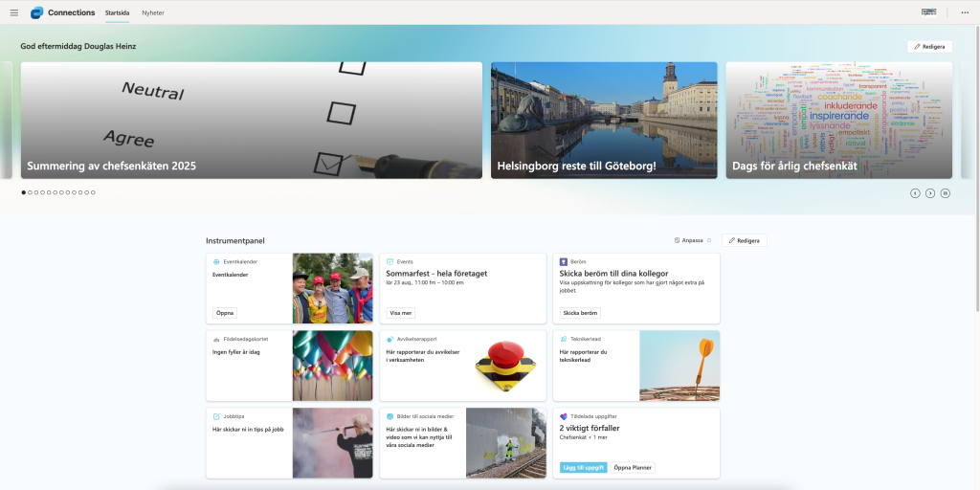980x490 pixels.
Task: Select the first carousel page dot
Action: [x=24, y=192]
